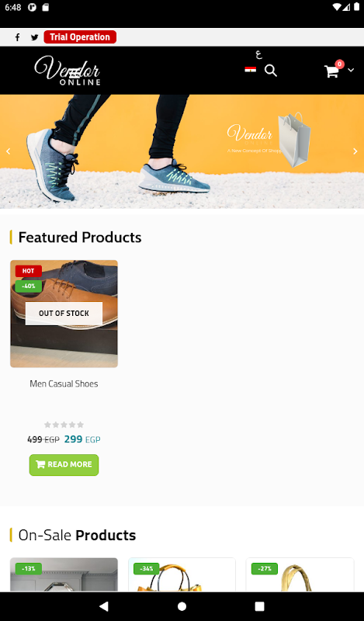Open the shopping cart icon
This screenshot has height=621, width=364.
pos(331,71)
